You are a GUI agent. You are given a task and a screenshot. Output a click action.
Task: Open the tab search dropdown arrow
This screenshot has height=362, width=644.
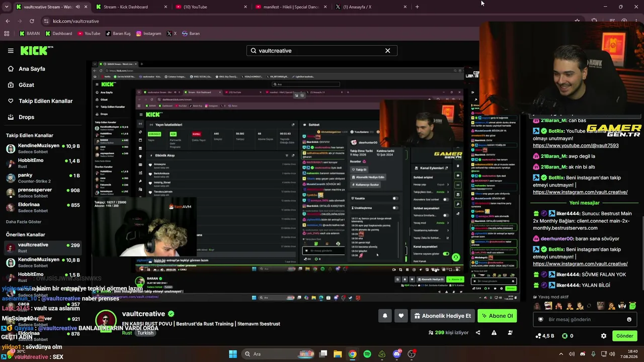tap(7, 7)
